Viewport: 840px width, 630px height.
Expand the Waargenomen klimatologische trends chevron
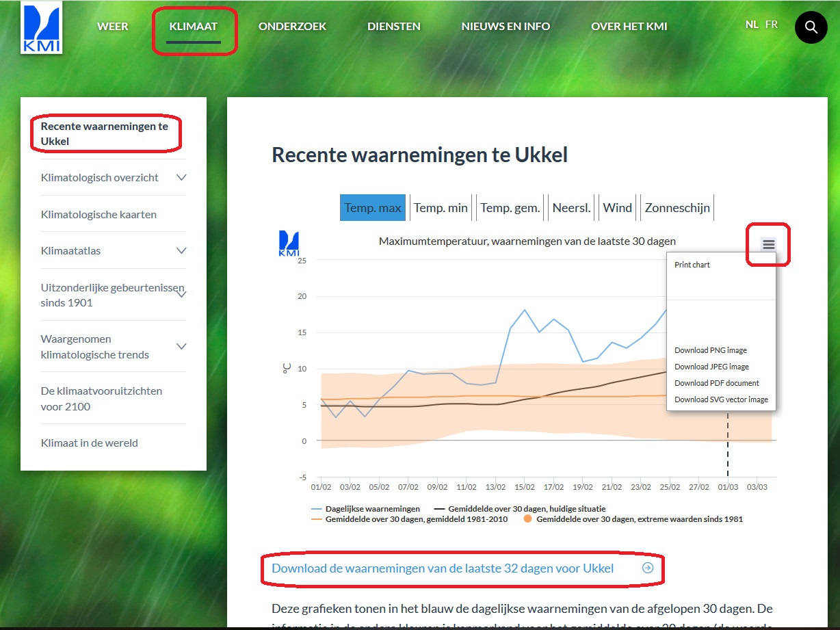[x=181, y=347]
